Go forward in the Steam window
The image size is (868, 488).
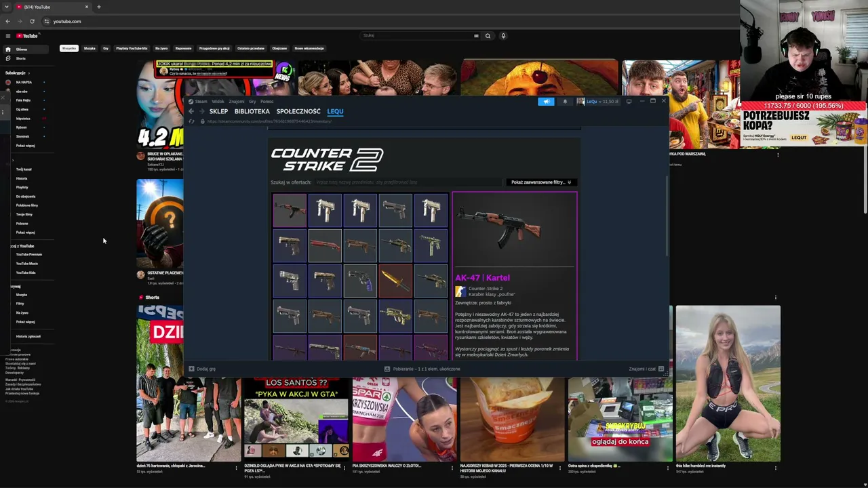pos(201,111)
